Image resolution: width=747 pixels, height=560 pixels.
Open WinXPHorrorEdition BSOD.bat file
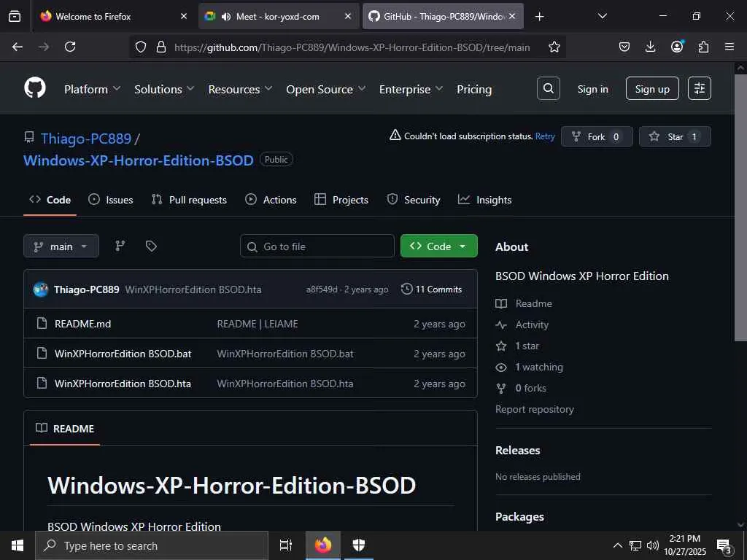click(x=123, y=354)
